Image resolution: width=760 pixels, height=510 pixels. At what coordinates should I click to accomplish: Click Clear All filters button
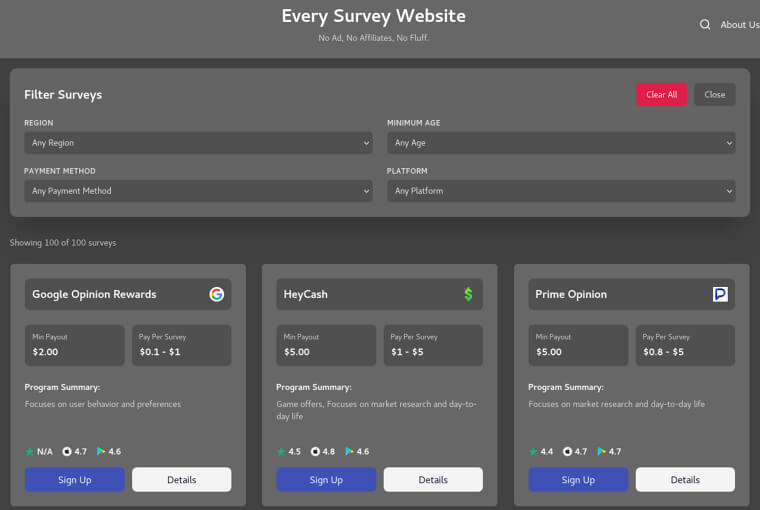[661, 95]
